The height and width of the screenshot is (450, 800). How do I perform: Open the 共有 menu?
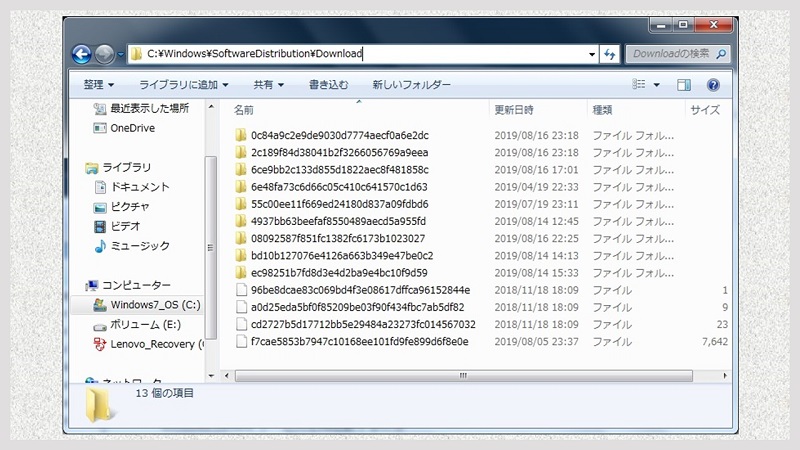pyautogui.click(x=268, y=85)
